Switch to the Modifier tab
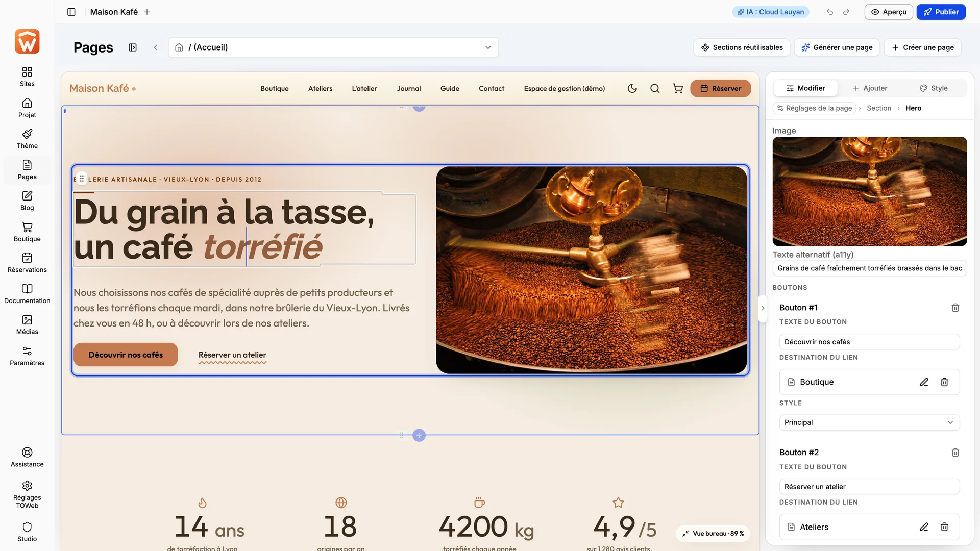This screenshot has width=980, height=551. pyautogui.click(x=805, y=88)
